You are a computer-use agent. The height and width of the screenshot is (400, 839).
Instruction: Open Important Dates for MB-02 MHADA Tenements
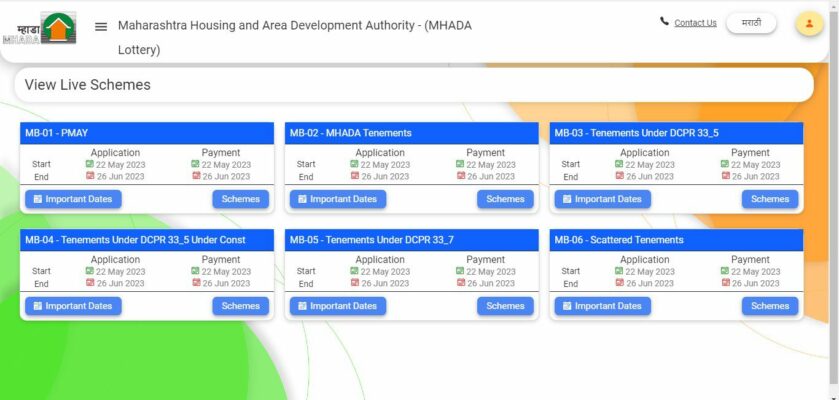coord(338,199)
